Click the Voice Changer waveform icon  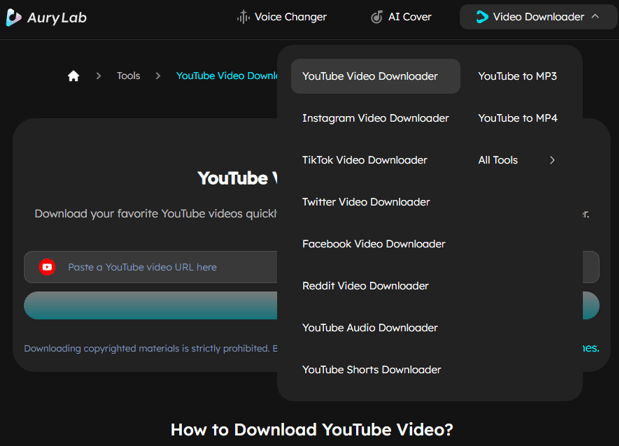[243, 17]
